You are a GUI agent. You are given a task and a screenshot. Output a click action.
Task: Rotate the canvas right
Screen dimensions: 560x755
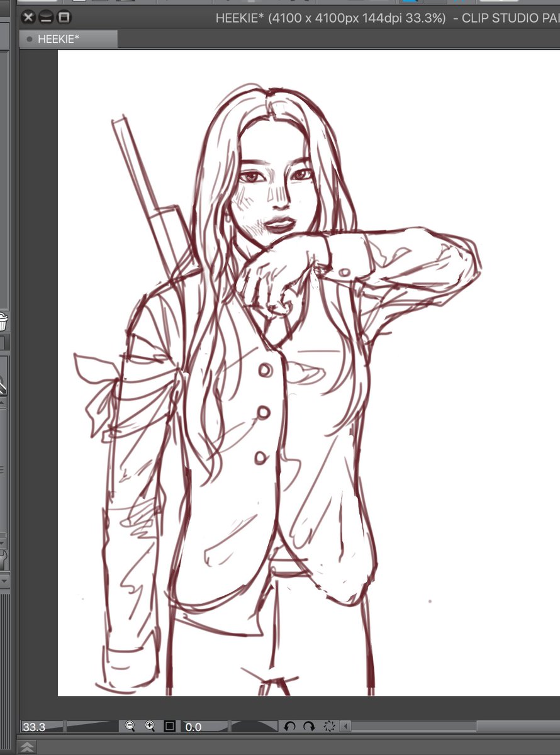coord(309,726)
